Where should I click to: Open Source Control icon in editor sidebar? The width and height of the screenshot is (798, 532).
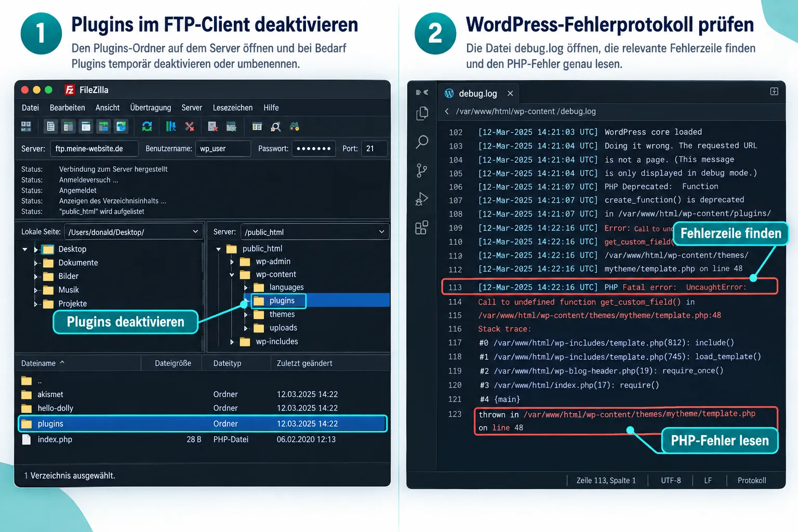coord(422,170)
